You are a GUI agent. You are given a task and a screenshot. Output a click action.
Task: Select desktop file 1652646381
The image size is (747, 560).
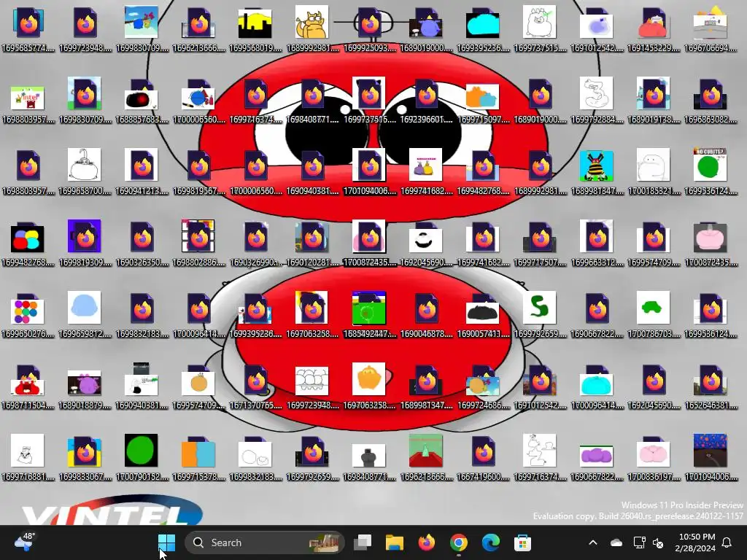pos(711,386)
